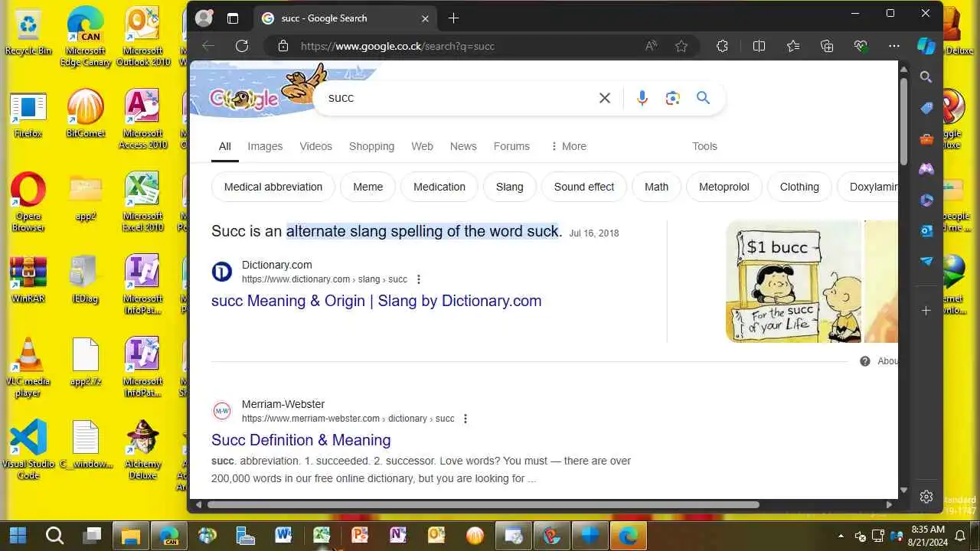Image resolution: width=980 pixels, height=551 pixels.
Task: Open the sidebar settings gear
Action: 926,497
